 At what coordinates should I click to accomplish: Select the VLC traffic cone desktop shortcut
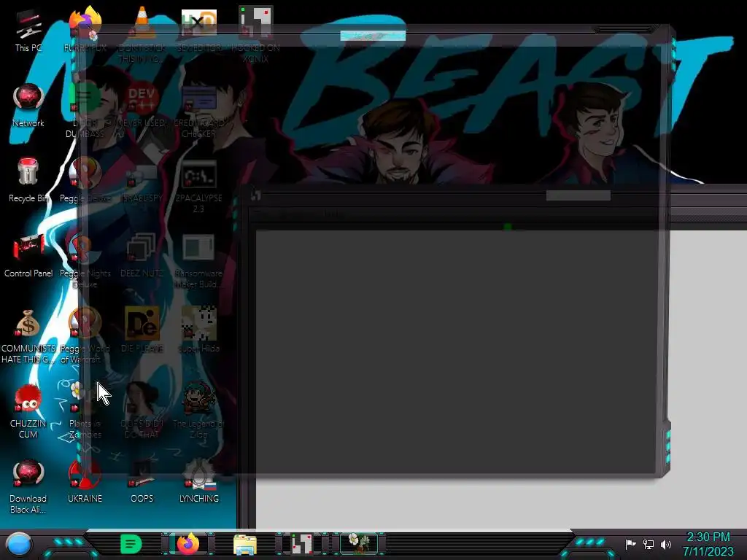coord(142,34)
